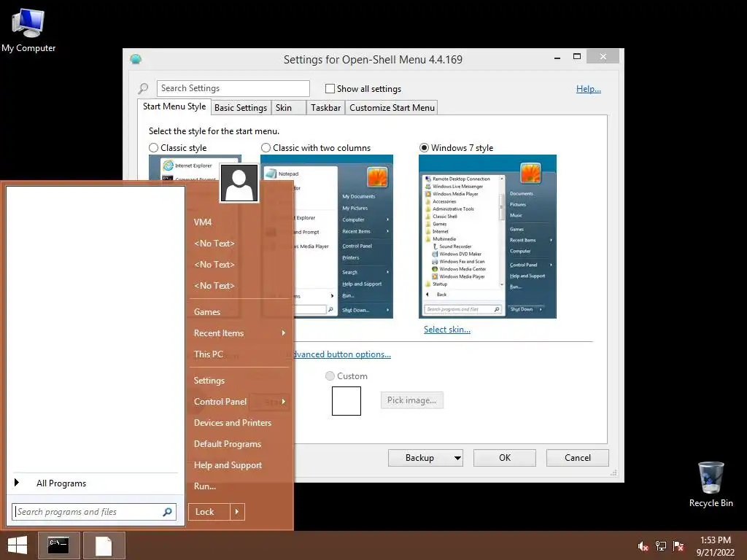The height and width of the screenshot is (560, 747).
Task: Click the Select skin... link
Action: click(x=447, y=330)
